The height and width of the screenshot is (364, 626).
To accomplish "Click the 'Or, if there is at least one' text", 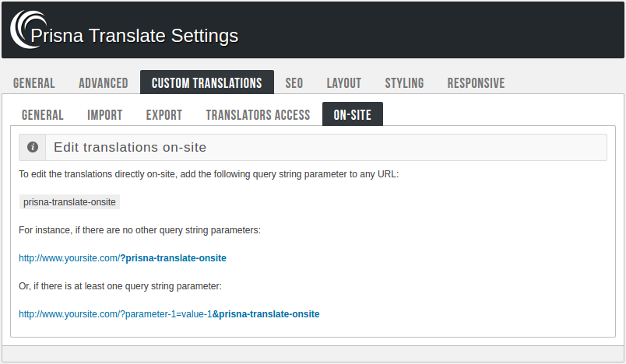I will click(x=120, y=286).
